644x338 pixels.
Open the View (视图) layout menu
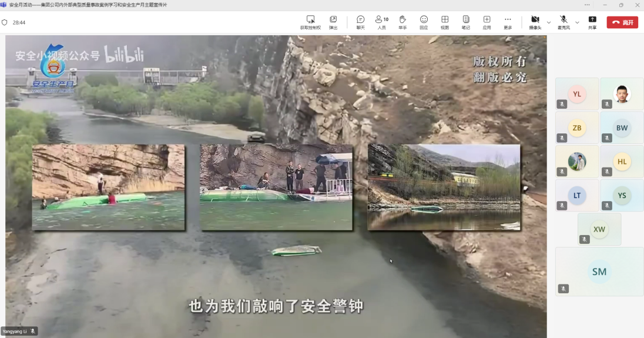[445, 20]
